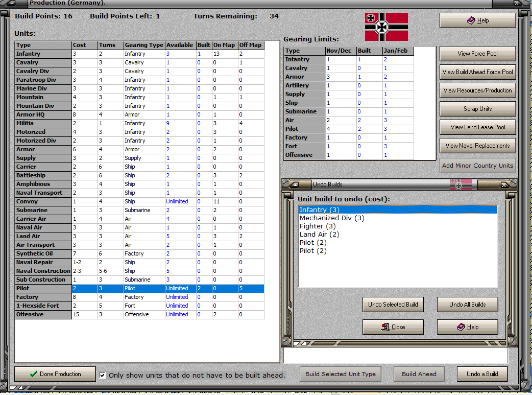The height and width of the screenshot is (395, 532).
Task: Click Build Selected Unit Type
Action: [x=341, y=374]
